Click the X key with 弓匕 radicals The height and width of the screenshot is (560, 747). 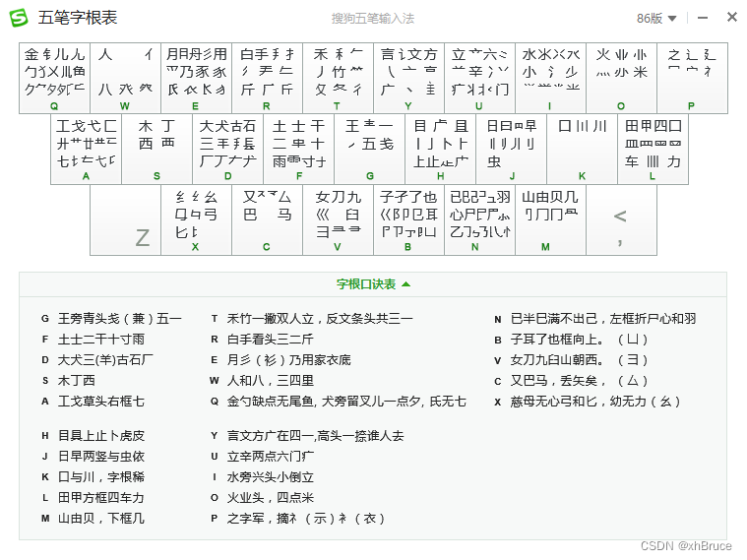(196, 220)
